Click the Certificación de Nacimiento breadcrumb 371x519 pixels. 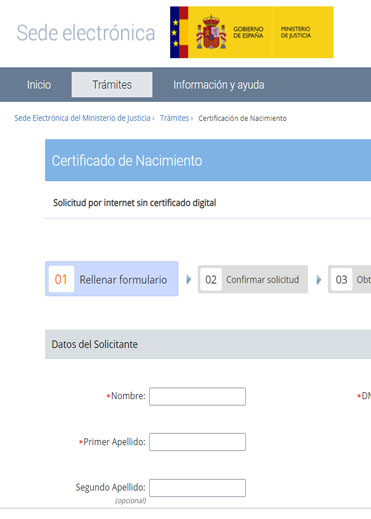pyautogui.click(x=242, y=118)
